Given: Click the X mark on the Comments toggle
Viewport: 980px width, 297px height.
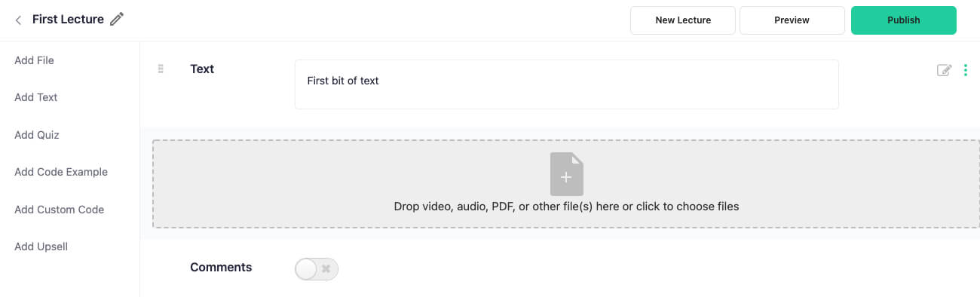Looking at the screenshot, I should 326,268.
